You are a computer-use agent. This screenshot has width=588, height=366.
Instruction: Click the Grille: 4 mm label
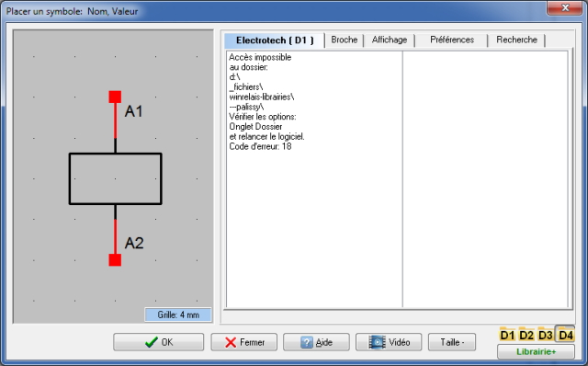pyautogui.click(x=178, y=315)
